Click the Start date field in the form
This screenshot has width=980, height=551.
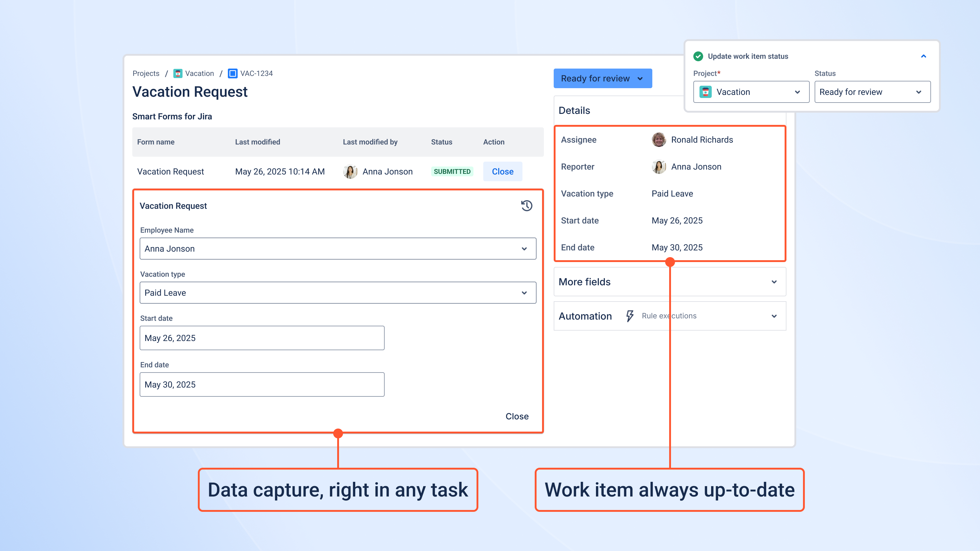pos(262,338)
